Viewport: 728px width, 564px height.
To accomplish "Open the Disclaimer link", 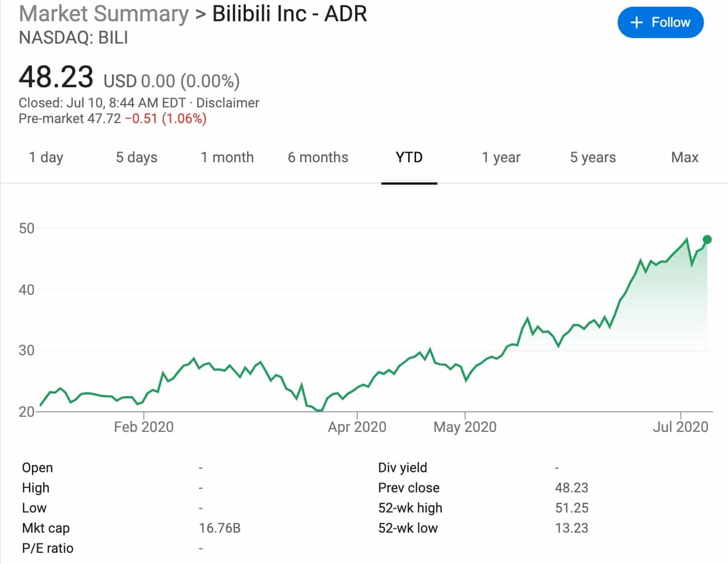I will coord(227,103).
